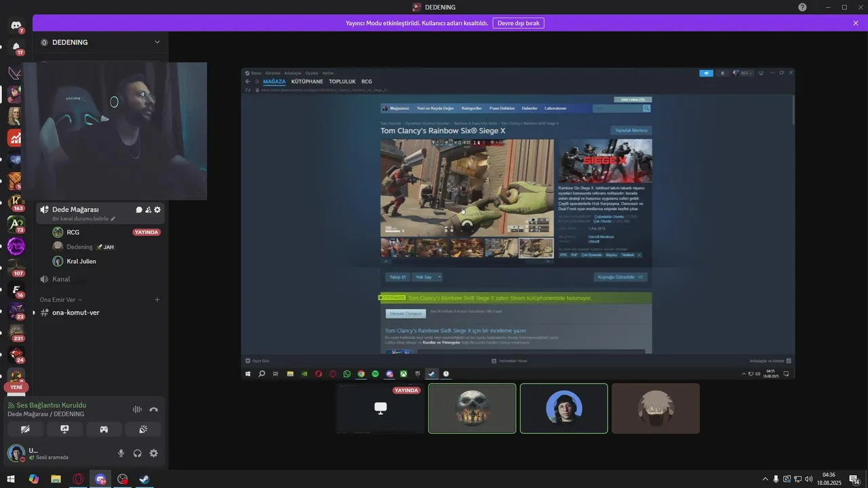Dismiss the purple streamer mode banner
The image size is (868, 488).
pyautogui.click(x=856, y=23)
